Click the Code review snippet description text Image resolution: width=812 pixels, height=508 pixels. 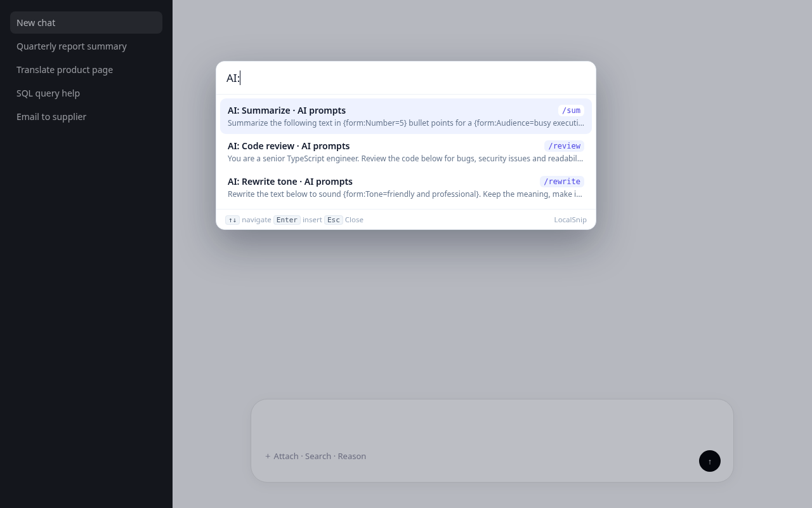[x=406, y=159]
